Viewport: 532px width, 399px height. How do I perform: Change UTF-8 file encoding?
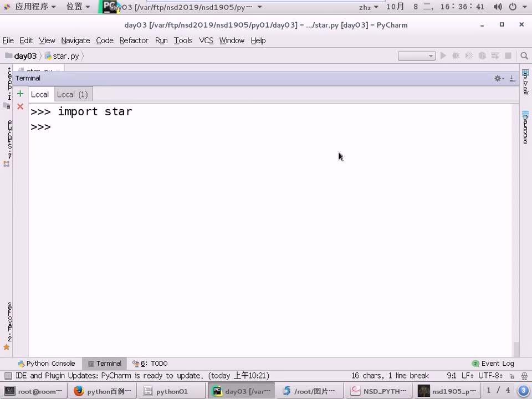click(490, 376)
